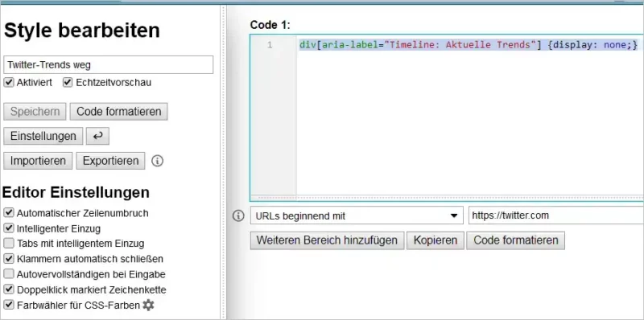
Task: Enable Tabs mit intelligentem Einzug
Action: [x=8, y=244]
